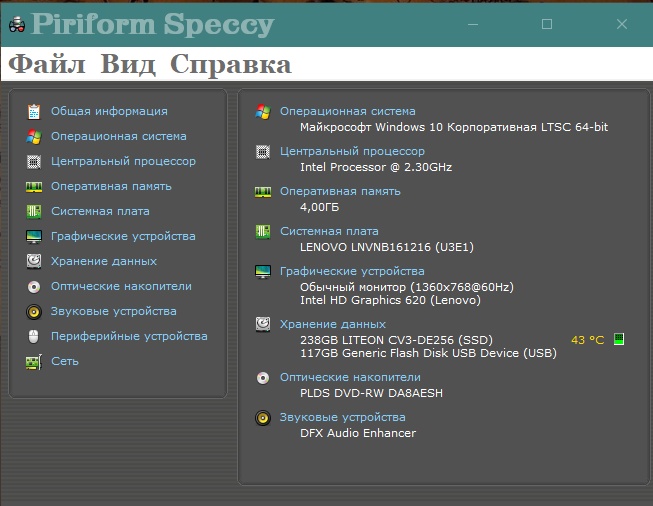The image size is (653, 506).
Task: Select Оптические накопители in sidebar
Action: click(x=121, y=286)
